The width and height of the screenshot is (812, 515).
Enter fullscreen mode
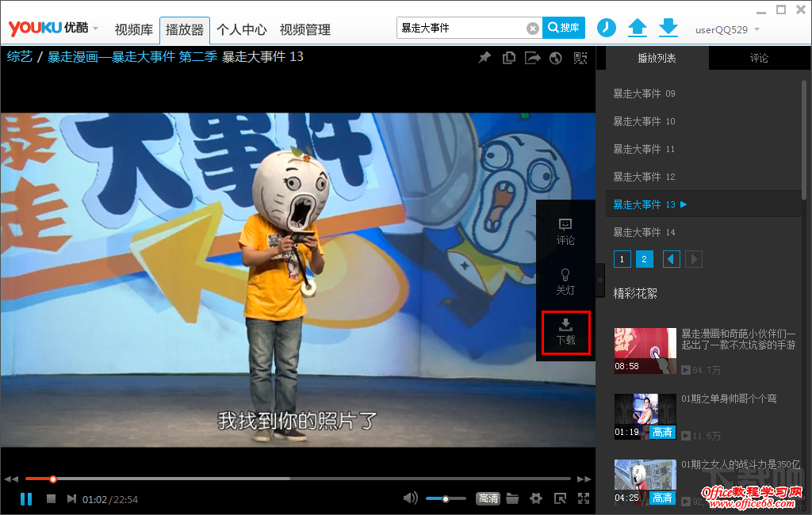tap(584, 498)
